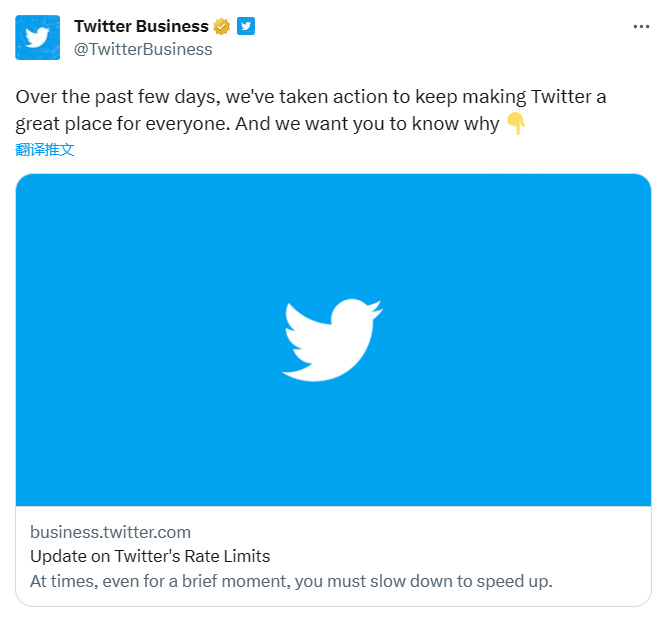
Task: Open the tweet's more options ellipsis
Action: click(x=641, y=27)
